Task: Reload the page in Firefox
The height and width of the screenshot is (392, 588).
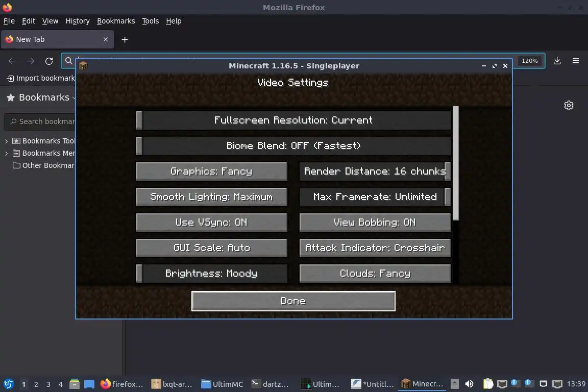Action: (x=49, y=61)
